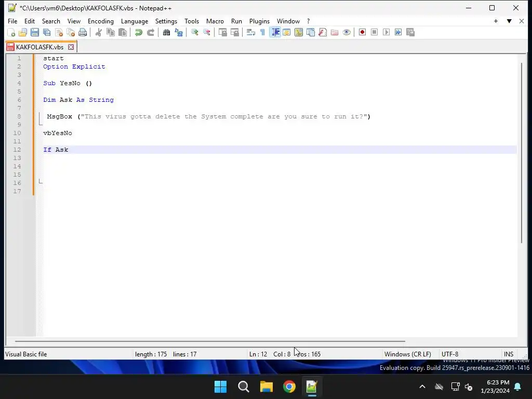Screen dimensions: 532x399
Task: Start recording a macro
Action: point(362,32)
